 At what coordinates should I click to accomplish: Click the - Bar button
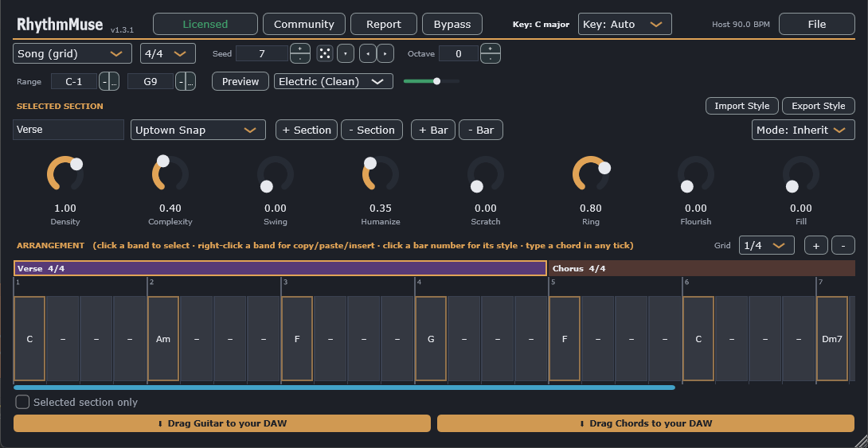click(x=480, y=130)
